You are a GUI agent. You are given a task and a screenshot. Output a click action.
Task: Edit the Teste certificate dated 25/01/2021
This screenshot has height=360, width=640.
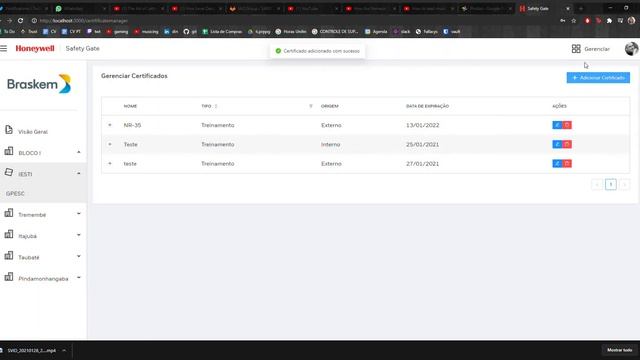click(x=557, y=144)
